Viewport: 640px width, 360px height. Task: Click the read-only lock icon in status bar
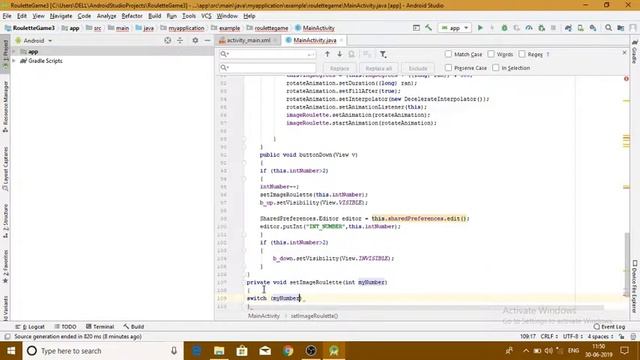[621, 336]
